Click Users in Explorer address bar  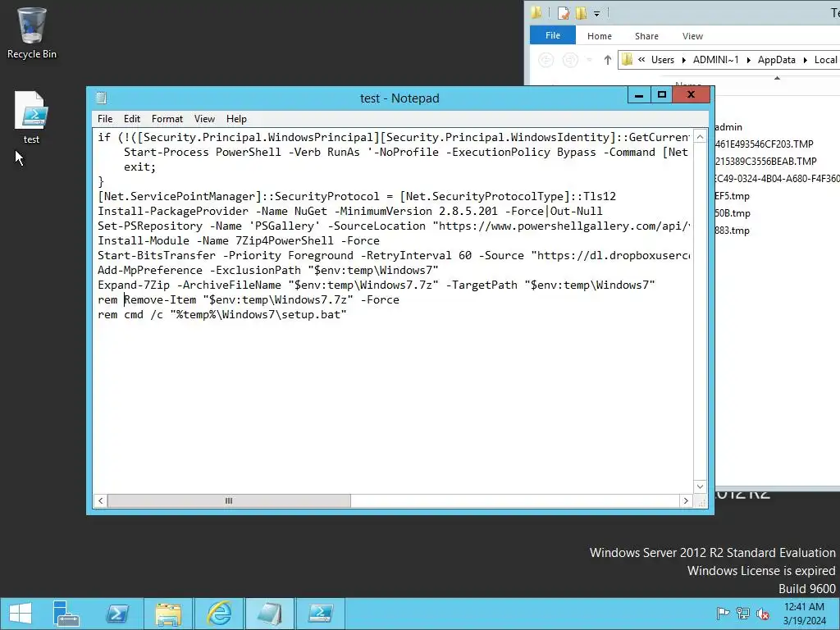click(663, 60)
